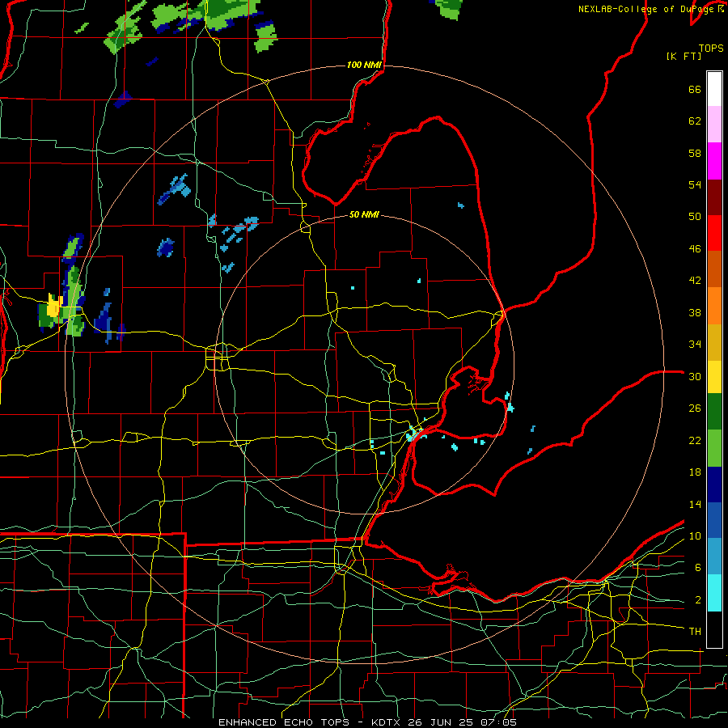This screenshot has width=728, height=728.
Task: Click the 18 legend value
Action: [695, 472]
